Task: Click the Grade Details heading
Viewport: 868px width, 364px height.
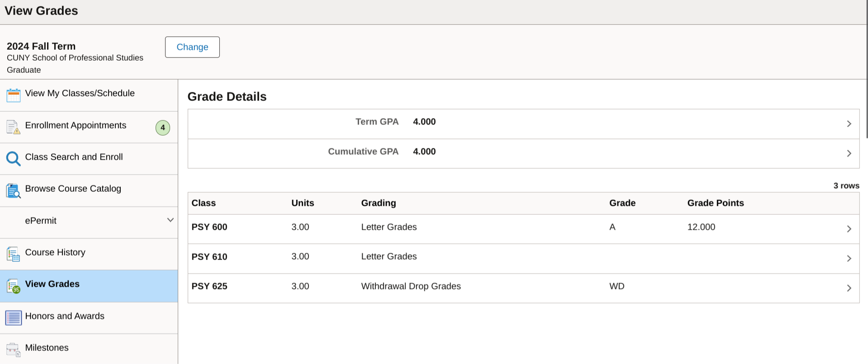Action: (227, 97)
